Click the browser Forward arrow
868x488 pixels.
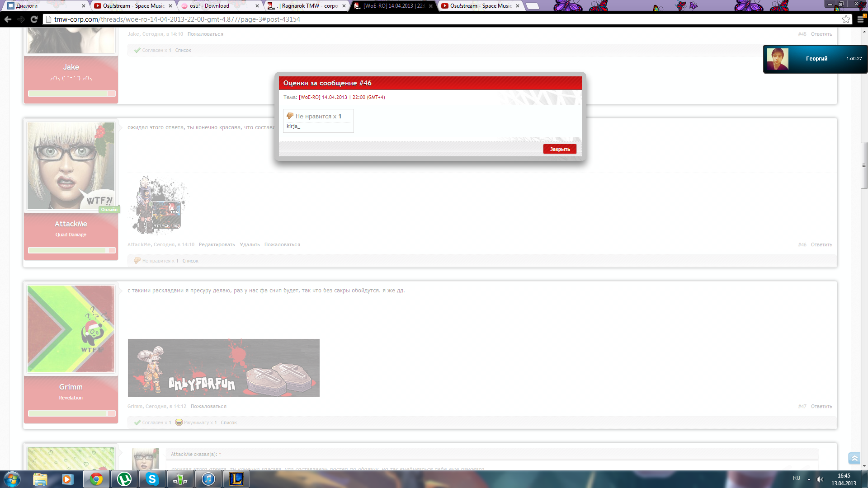click(x=21, y=19)
